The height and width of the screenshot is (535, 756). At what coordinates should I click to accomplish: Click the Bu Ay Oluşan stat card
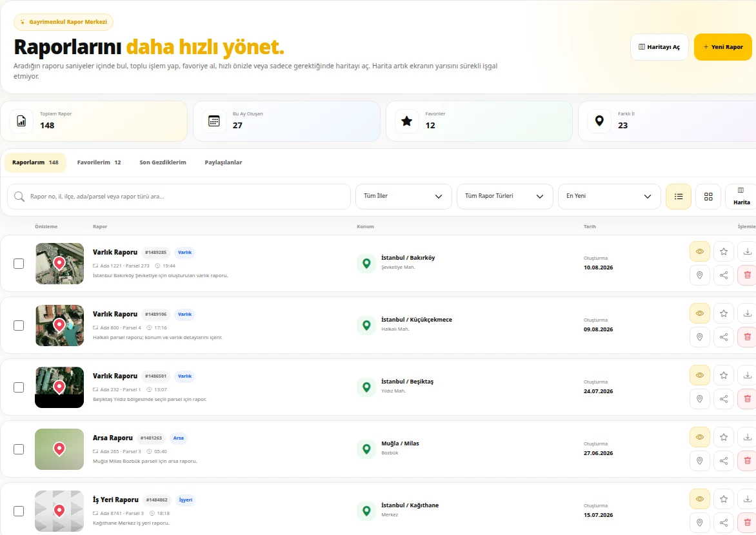287,121
